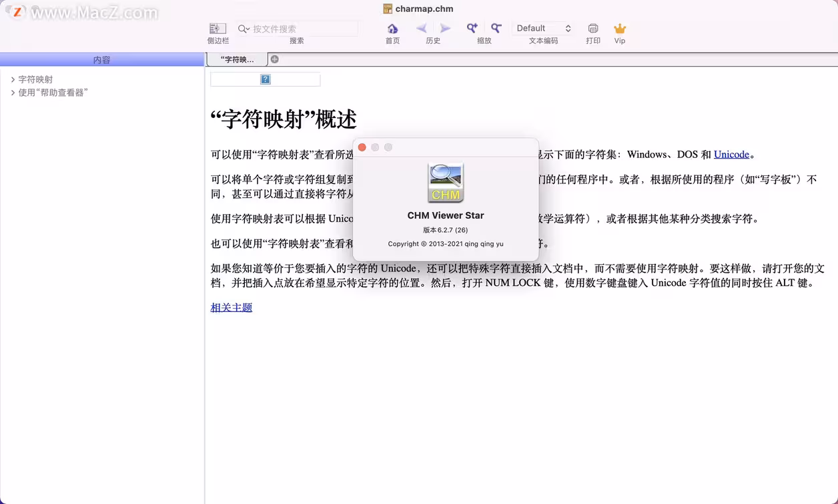This screenshot has width=838, height=504.
Task: Close the About CHM Viewer Star dialog
Action: (x=362, y=147)
